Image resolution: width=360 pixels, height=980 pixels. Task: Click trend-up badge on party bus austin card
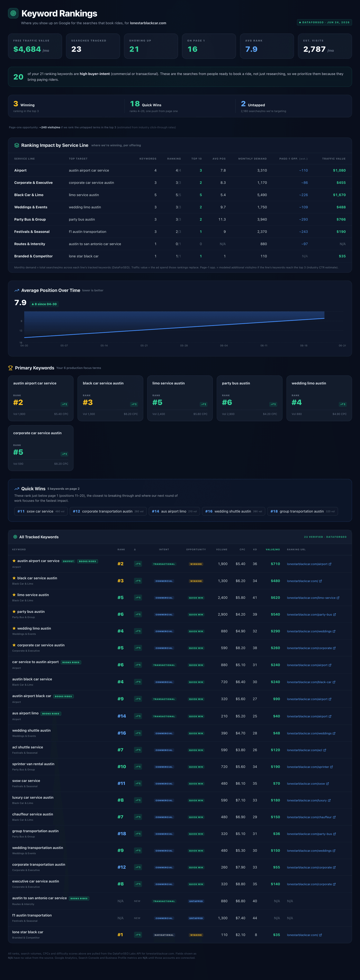click(273, 404)
